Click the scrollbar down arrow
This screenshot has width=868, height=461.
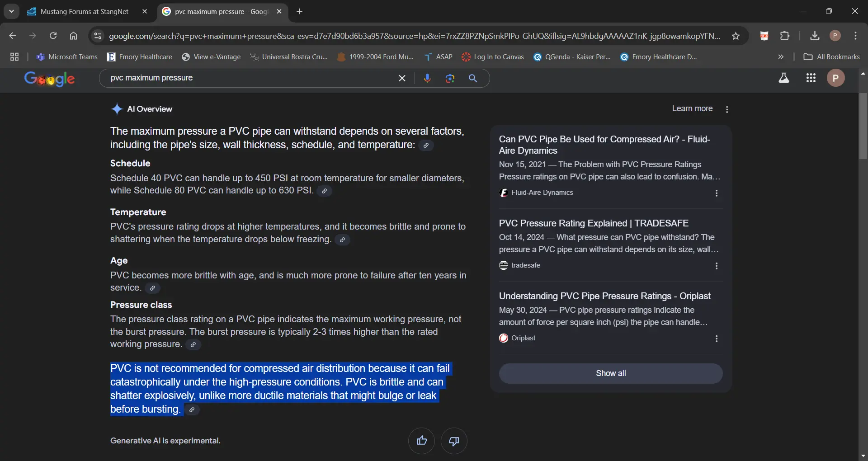[x=863, y=456]
